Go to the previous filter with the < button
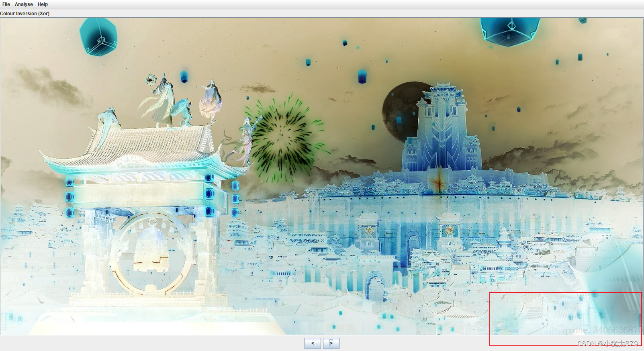This screenshot has width=644, height=351. tap(313, 343)
